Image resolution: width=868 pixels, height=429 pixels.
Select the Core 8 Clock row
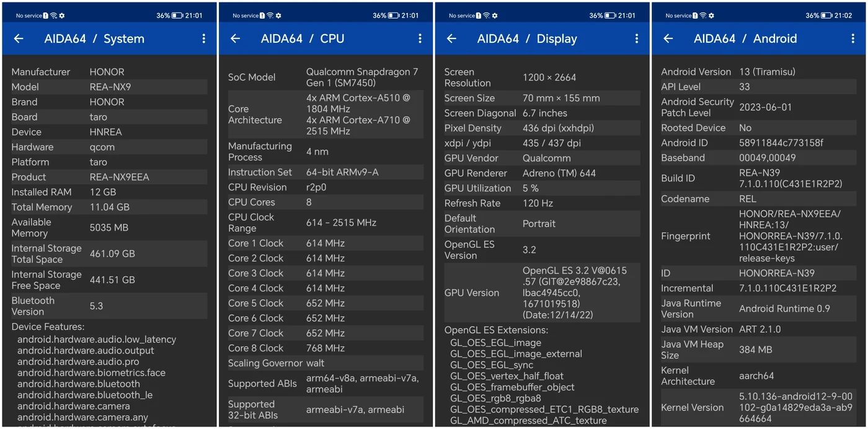pyautogui.click(x=325, y=348)
